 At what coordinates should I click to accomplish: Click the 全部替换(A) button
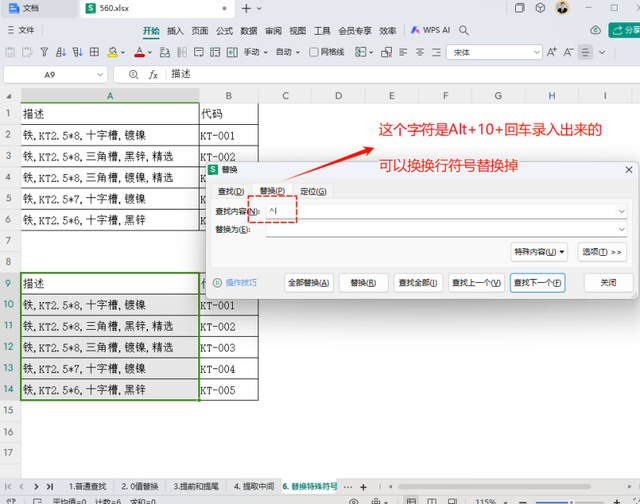click(309, 283)
